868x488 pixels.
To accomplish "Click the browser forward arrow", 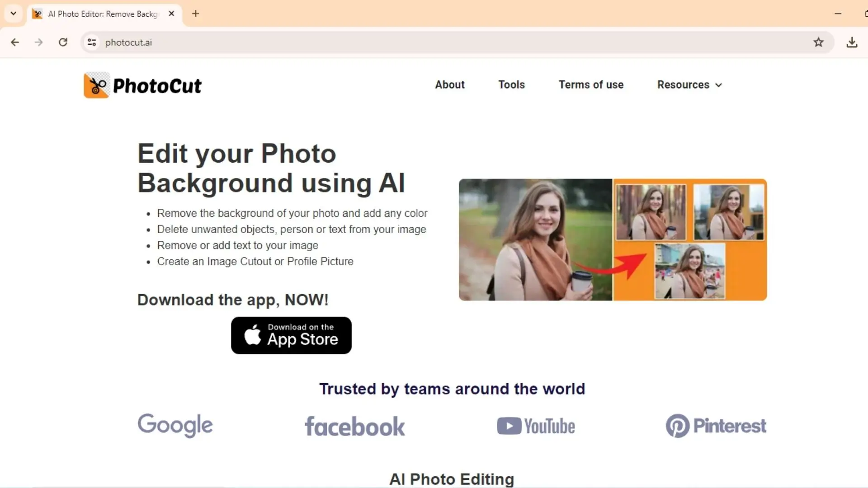I will click(x=39, y=42).
